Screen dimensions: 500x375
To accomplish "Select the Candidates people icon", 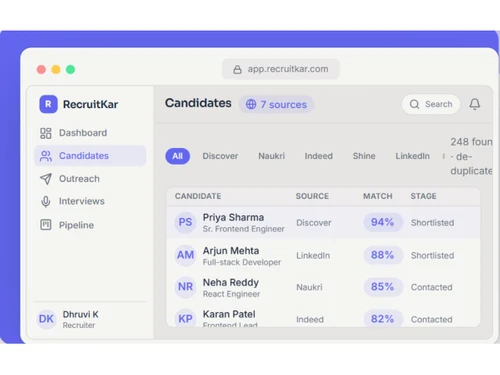I will pos(46,156).
